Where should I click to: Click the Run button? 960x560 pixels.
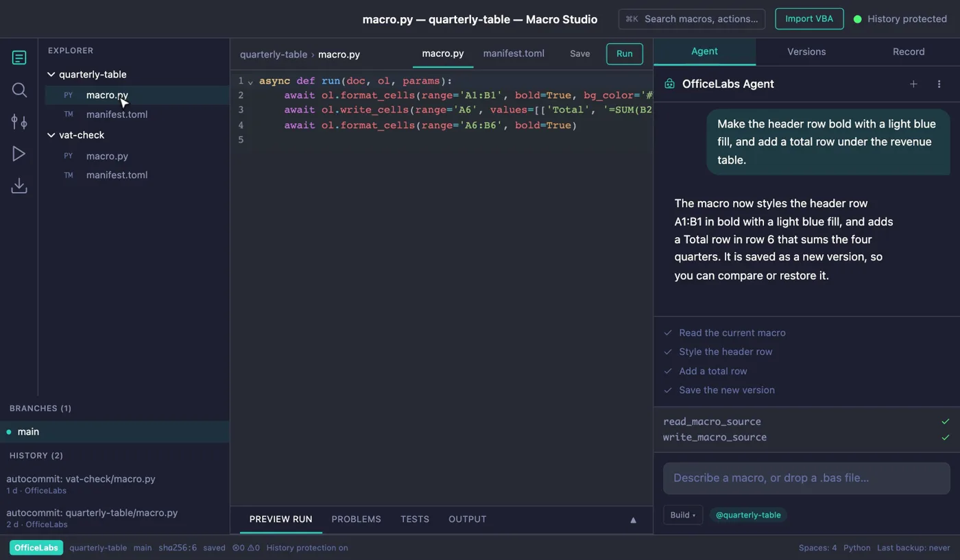click(x=625, y=53)
